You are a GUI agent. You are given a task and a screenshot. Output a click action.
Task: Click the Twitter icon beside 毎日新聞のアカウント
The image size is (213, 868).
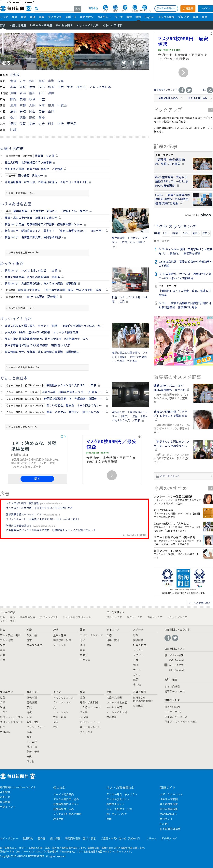click(189, 90)
